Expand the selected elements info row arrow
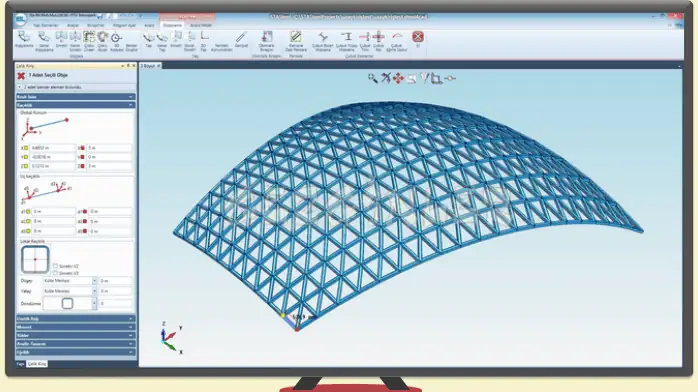 [20, 87]
